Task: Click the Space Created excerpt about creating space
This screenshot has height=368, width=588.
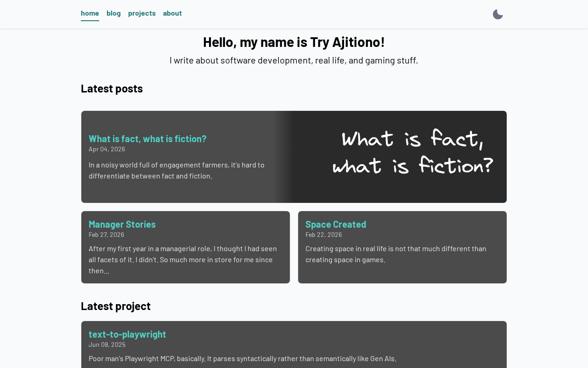Action: tap(396, 254)
